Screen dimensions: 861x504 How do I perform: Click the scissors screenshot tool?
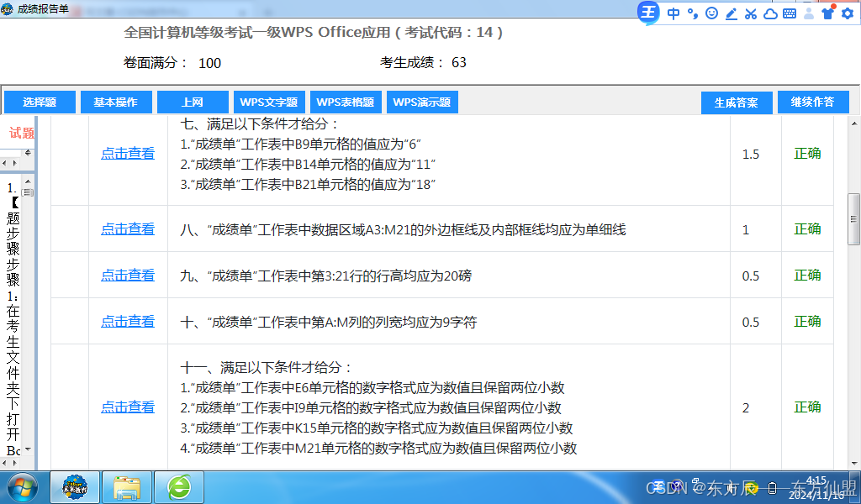[x=751, y=13]
